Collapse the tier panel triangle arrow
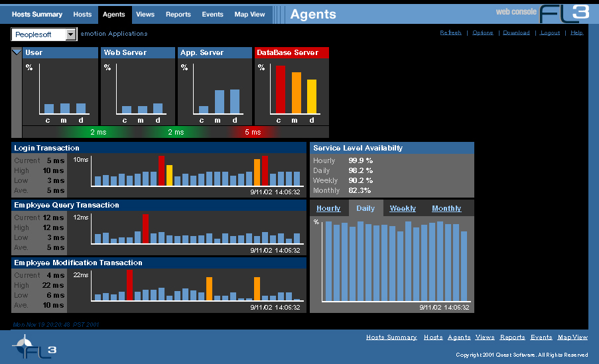Screen dimensions: 599x364 [17, 52]
